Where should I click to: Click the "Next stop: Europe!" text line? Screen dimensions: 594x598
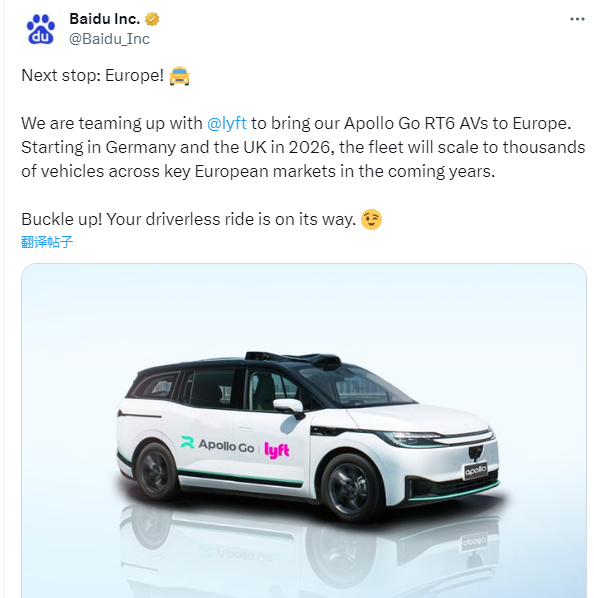click(x=93, y=76)
